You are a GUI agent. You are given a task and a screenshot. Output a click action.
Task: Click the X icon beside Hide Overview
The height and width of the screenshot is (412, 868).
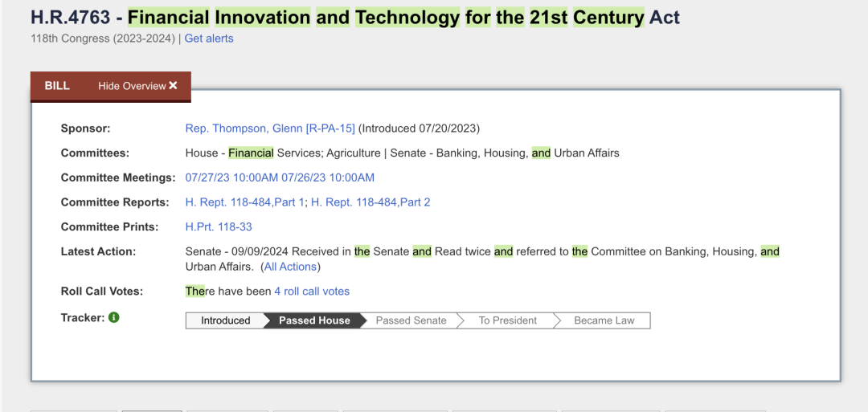[174, 86]
